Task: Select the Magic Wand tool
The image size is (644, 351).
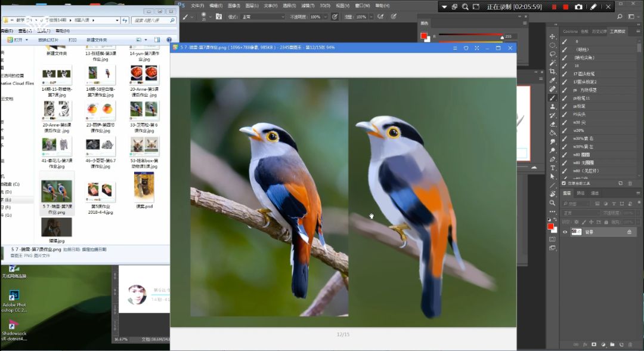Action: pyautogui.click(x=552, y=63)
